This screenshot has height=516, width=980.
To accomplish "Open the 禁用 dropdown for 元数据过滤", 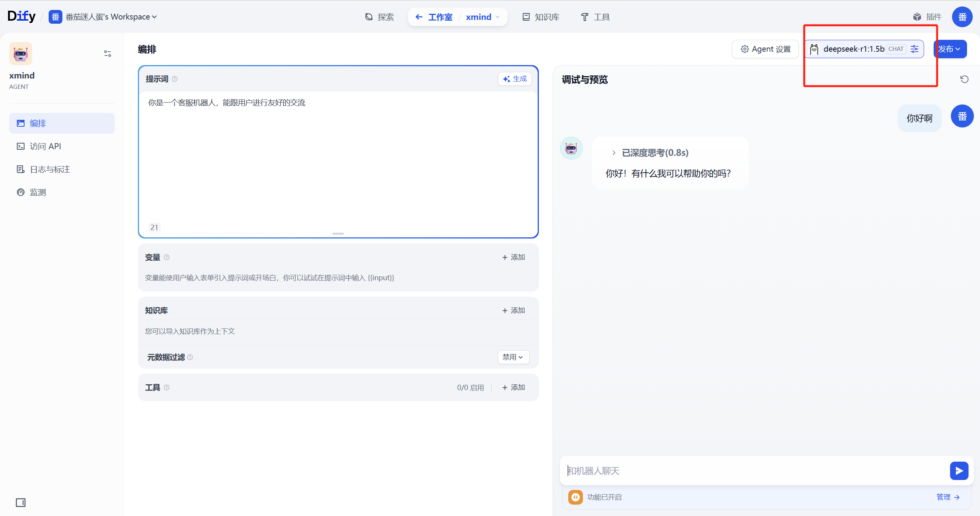I will pos(513,357).
